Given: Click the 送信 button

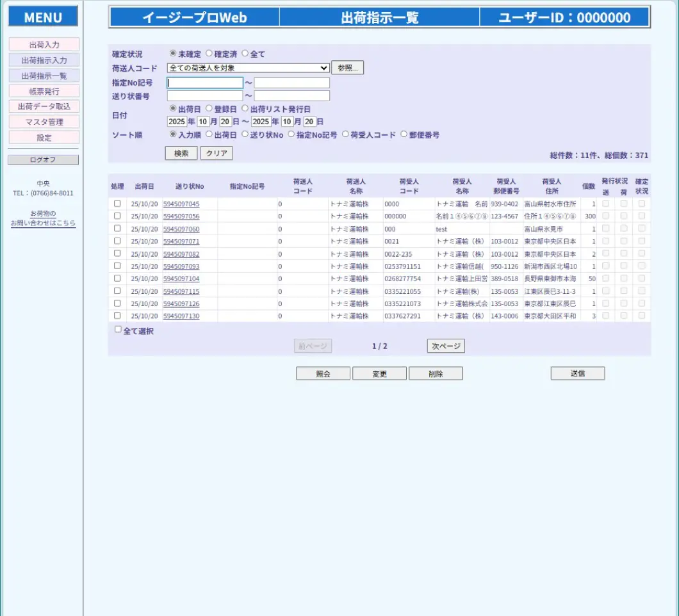Looking at the screenshot, I should pyautogui.click(x=577, y=374).
